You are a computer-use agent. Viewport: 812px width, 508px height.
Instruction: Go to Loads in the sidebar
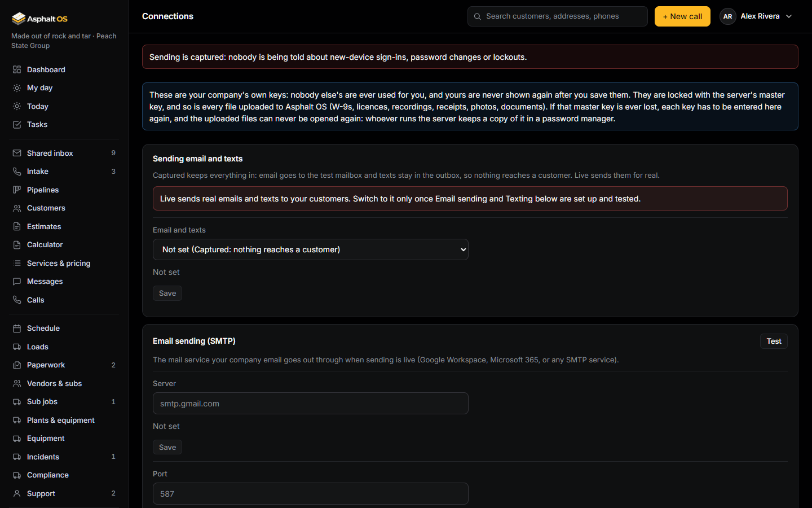(64, 347)
